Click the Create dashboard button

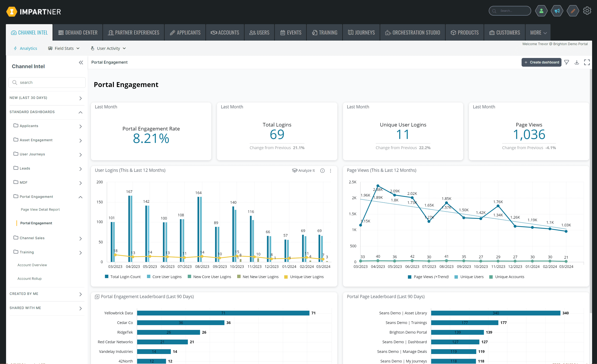pyautogui.click(x=541, y=62)
